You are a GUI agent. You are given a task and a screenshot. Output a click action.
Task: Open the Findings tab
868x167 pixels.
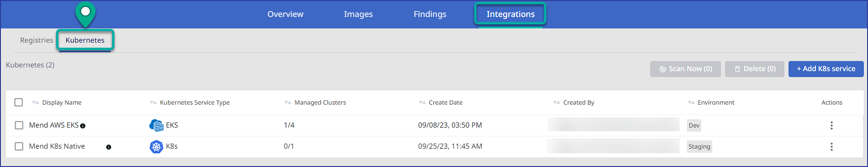pos(430,14)
